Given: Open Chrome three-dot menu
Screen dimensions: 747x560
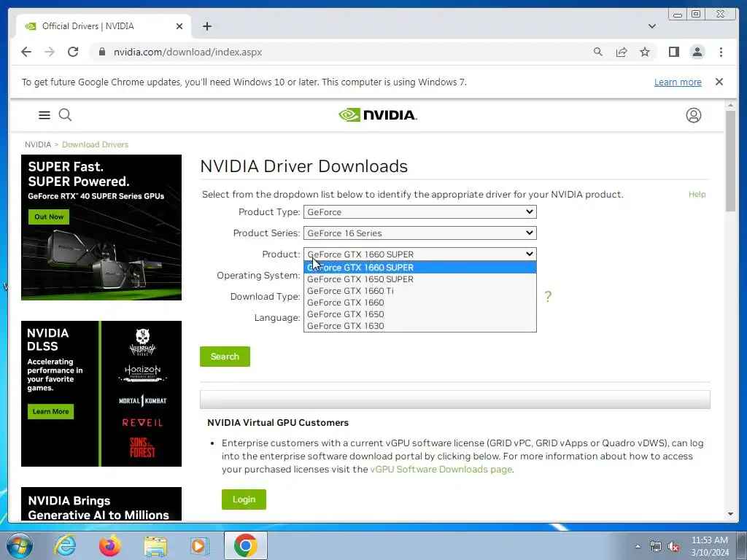Looking at the screenshot, I should [x=721, y=52].
